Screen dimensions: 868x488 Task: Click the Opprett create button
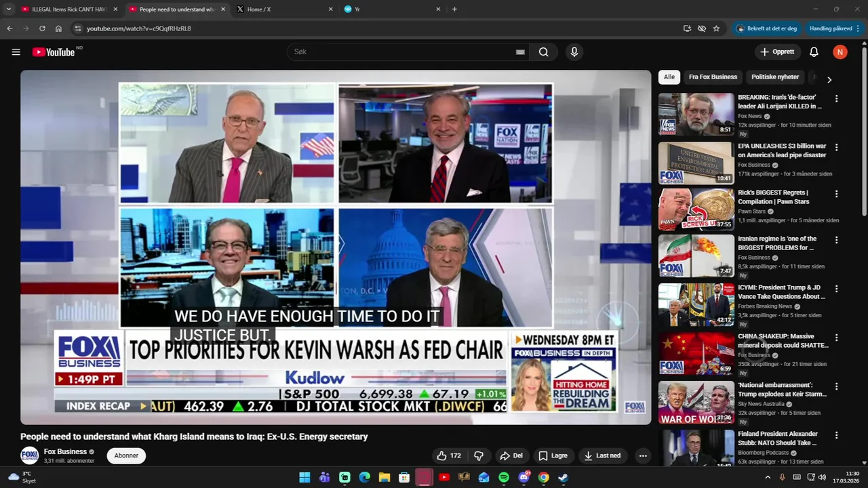(777, 52)
